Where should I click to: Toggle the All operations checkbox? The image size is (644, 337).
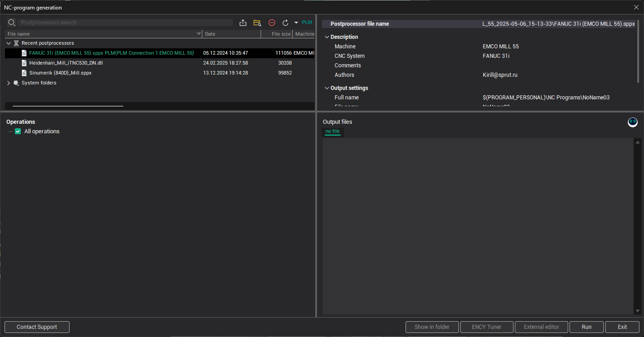point(18,131)
